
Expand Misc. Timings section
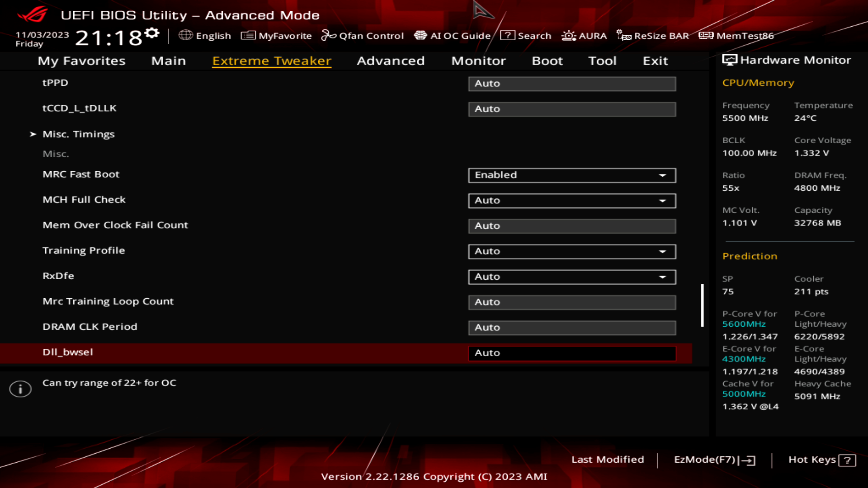coord(78,133)
